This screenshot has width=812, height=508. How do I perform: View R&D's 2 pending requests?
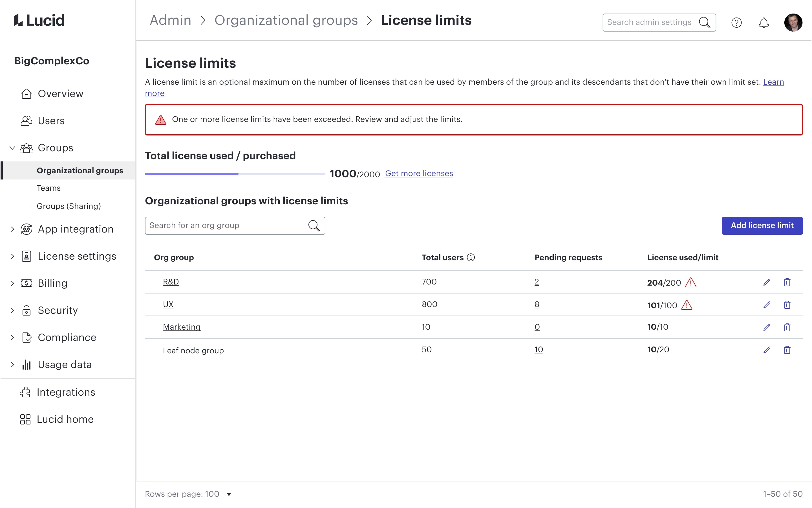pos(537,282)
